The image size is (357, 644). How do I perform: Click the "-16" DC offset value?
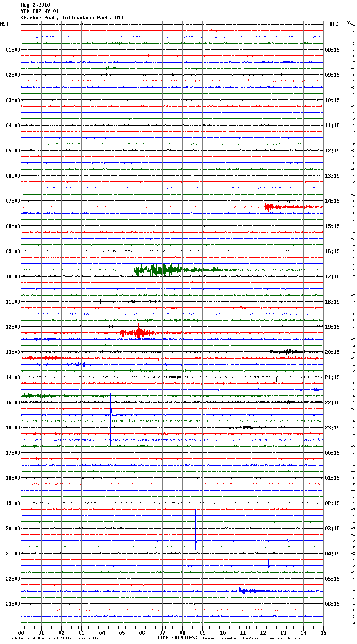pyautogui.click(x=352, y=396)
